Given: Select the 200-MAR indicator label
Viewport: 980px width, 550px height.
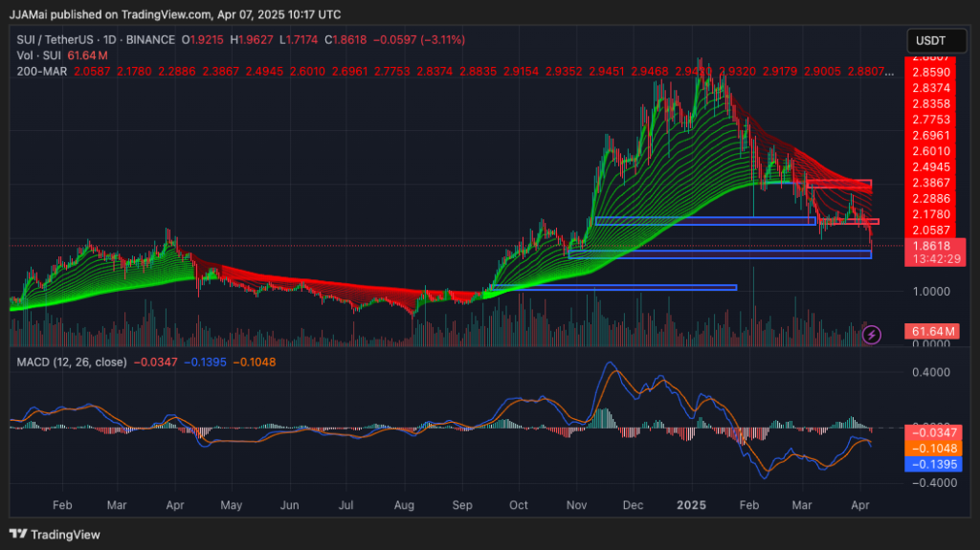Looking at the screenshot, I should click(42, 71).
